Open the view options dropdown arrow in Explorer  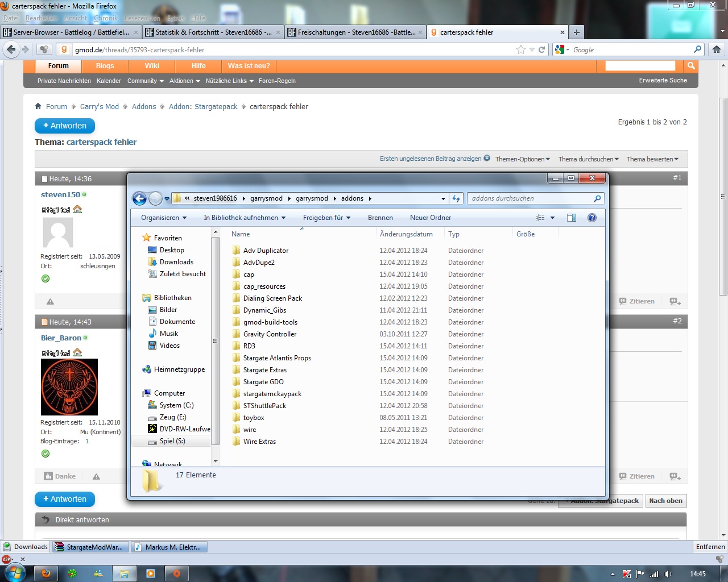tap(552, 218)
